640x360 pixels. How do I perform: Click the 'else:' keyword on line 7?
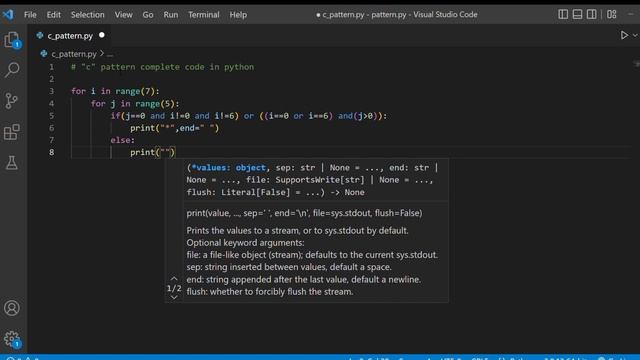pyautogui.click(x=122, y=140)
